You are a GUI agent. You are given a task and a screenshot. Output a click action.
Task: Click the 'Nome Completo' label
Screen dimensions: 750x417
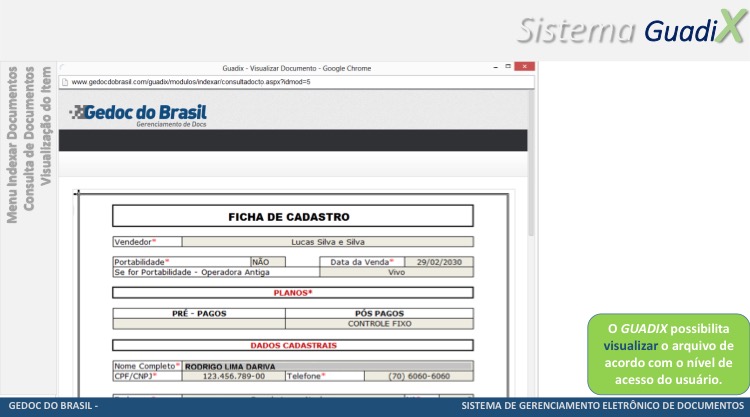[x=147, y=366]
